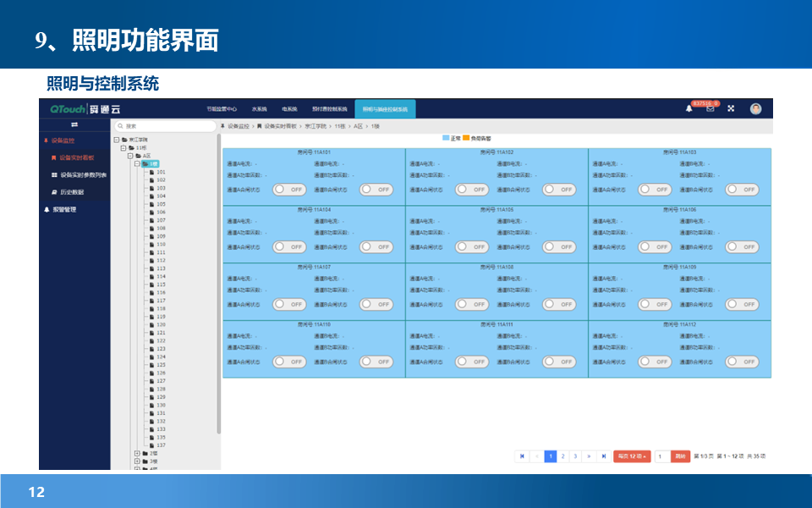The height and width of the screenshot is (508, 812).
Task: Click the QTouch 舜通云 logo
Action: 85,109
